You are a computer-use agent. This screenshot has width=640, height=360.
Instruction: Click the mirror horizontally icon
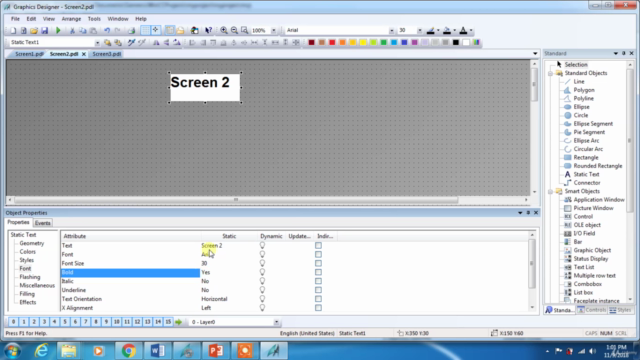(156, 42)
